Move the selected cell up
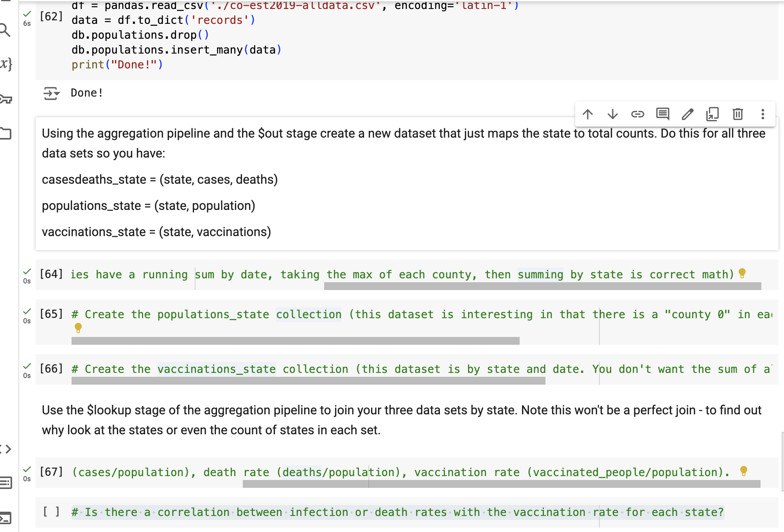Screen dimensions: 784x532 [x=588, y=114]
